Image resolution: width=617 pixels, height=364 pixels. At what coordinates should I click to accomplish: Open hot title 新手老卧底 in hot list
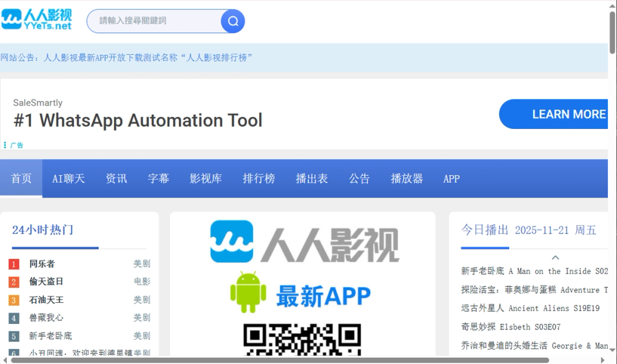pos(51,336)
